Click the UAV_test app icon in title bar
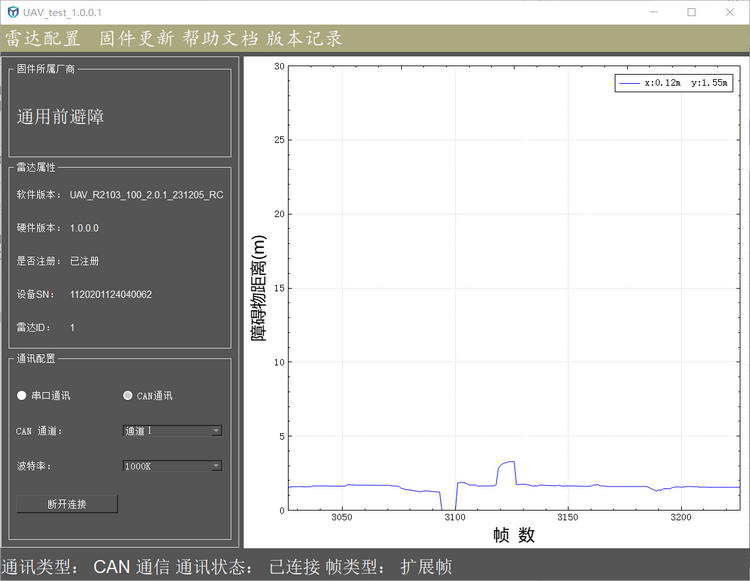 click(12, 12)
